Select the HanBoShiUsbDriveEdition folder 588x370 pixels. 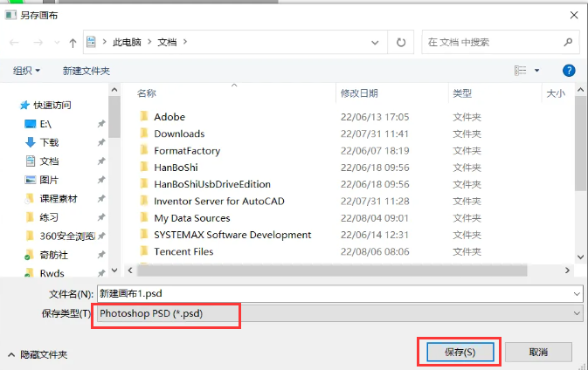pos(212,184)
